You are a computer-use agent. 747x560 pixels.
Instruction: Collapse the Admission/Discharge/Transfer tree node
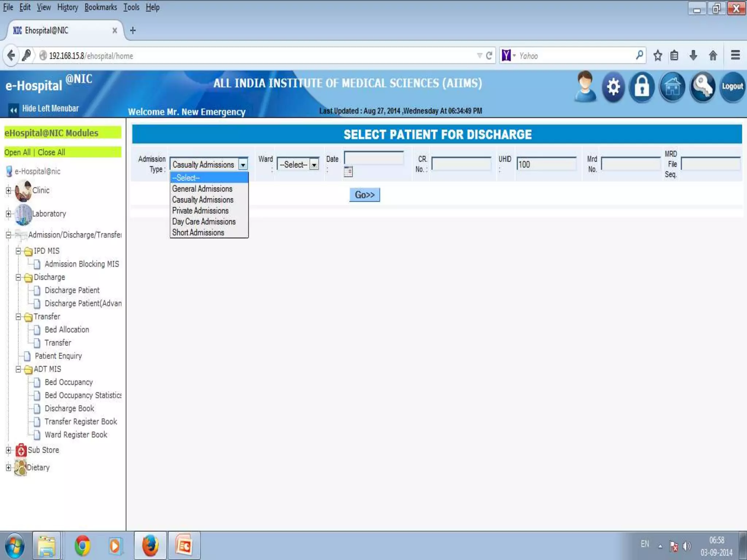[8, 235]
